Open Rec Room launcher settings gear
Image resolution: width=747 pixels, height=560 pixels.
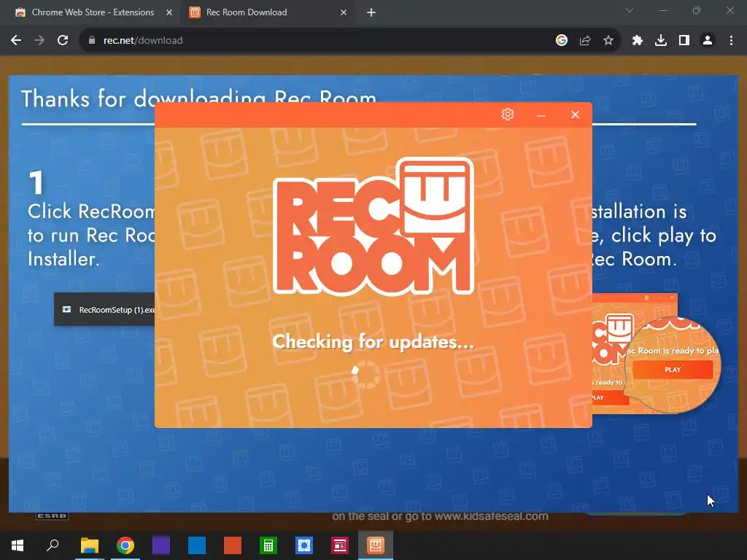(508, 114)
